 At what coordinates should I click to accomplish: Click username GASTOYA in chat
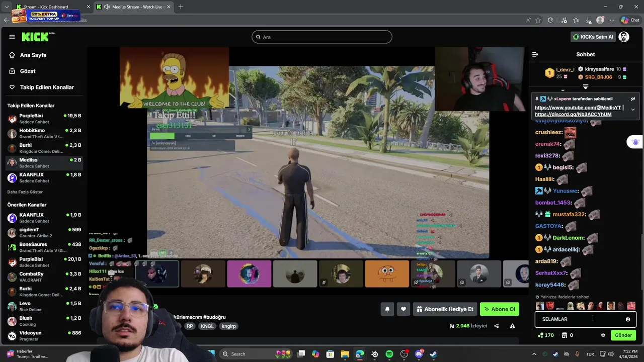click(x=548, y=226)
